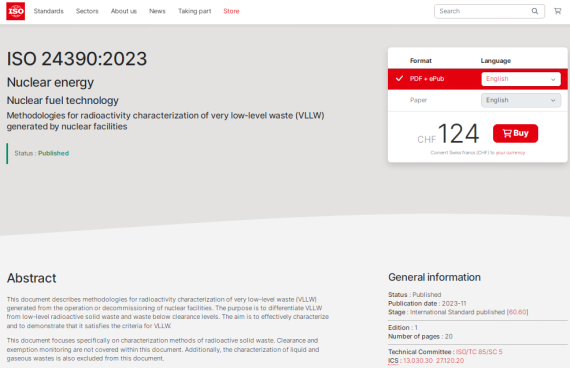
Task: Click the ICS 27.120.20 link
Action: click(450, 361)
